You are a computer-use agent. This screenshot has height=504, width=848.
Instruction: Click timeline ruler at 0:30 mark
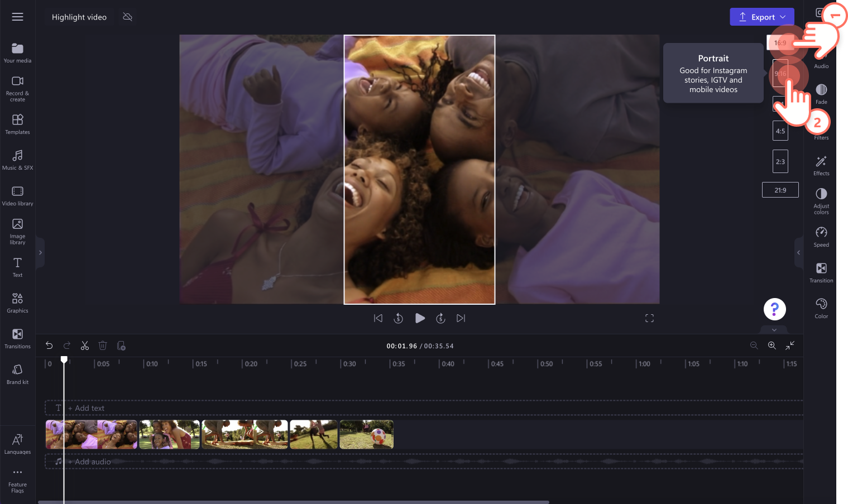(349, 363)
